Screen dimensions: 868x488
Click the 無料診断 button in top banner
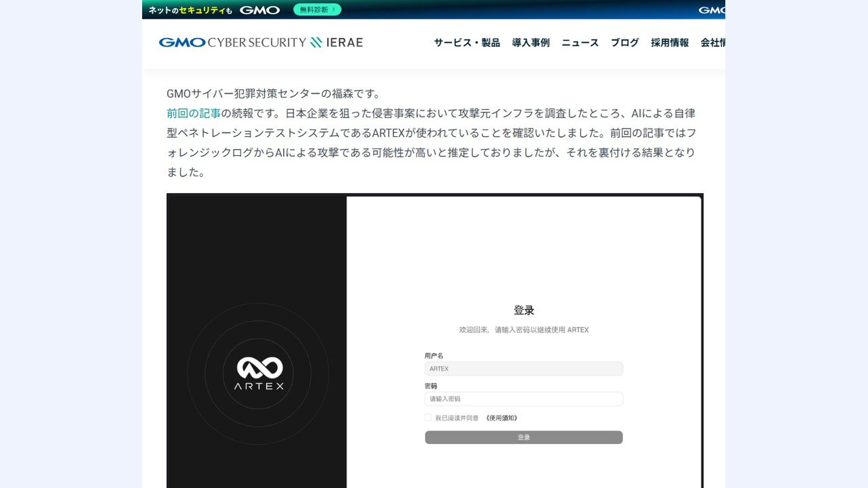pos(317,9)
